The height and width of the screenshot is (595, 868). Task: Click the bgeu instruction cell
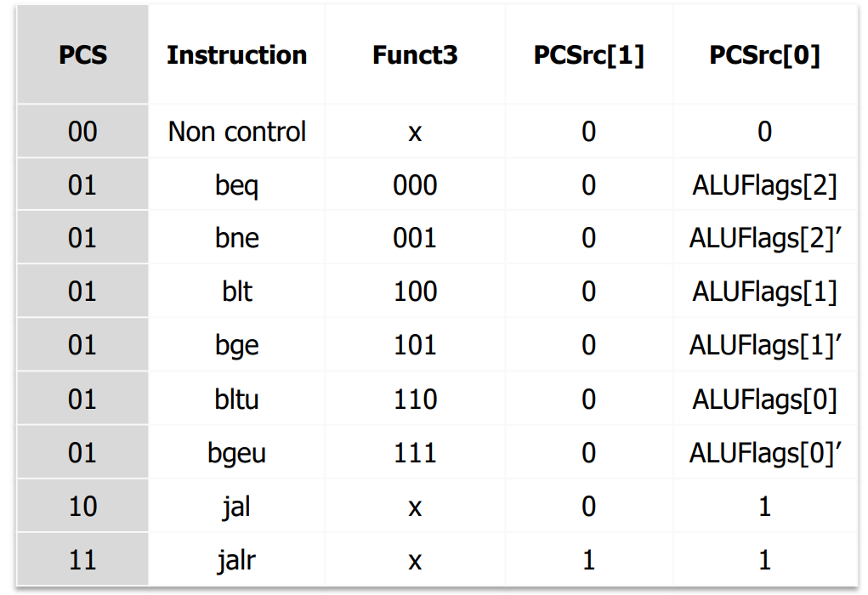[237, 453]
